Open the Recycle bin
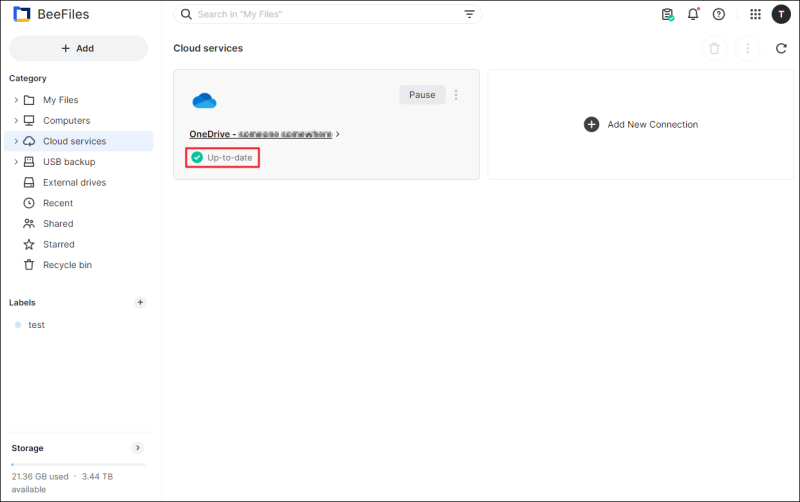 click(x=67, y=265)
